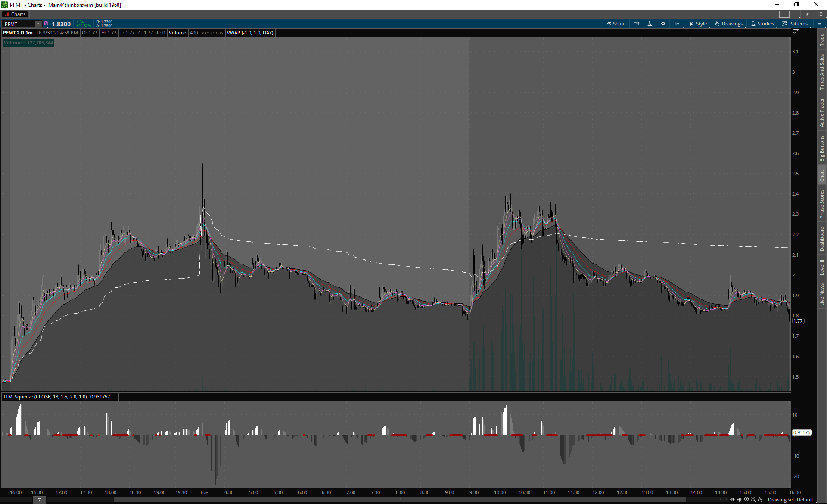Screen dimensions: 827x504
Task: Click the quick time frames icon
Action: 636,24
